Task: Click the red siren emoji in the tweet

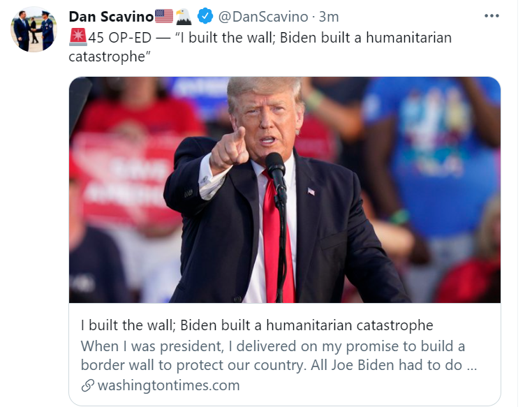Action: [78, 37]
